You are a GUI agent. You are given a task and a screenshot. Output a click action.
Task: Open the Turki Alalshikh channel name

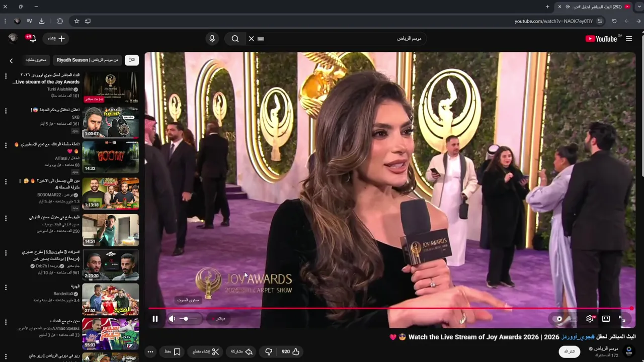point(60,89)
